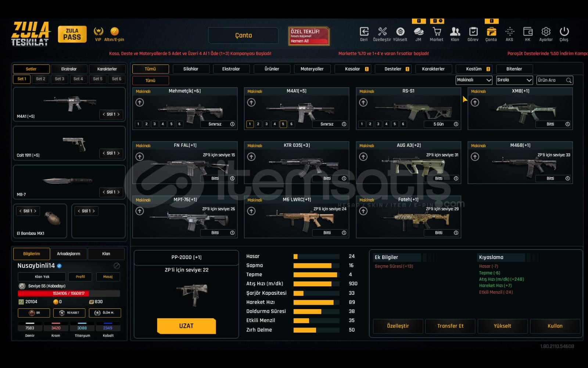
Task: Switch to the next style for MB-7 knife
Action: coord(118,192)
